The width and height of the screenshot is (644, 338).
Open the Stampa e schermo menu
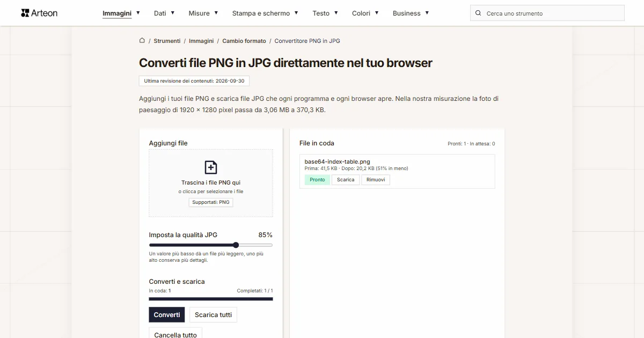(x=261, y=13)
